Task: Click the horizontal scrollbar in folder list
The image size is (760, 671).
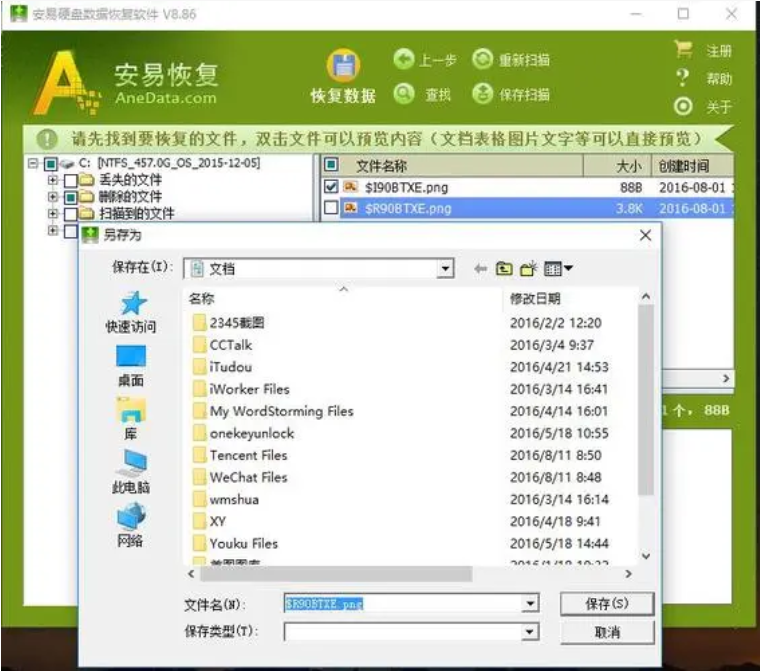Action: click(x=336, y=574)
